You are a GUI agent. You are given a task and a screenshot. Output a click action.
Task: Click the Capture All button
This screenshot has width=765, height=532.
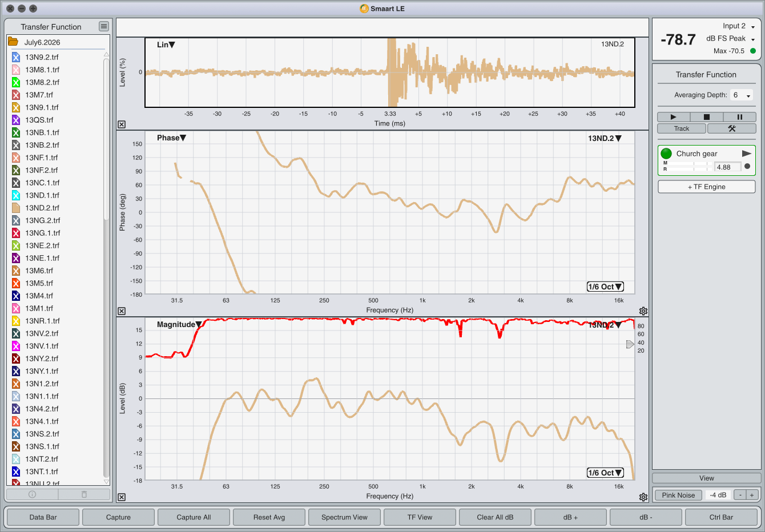coord(194,517)
